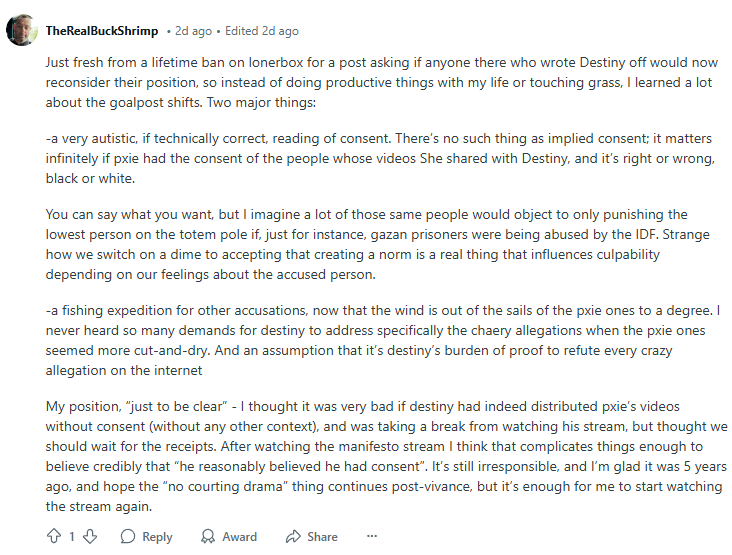Click the '2d ago' comment timestamp
Image resolution: width=732 pixels, height=555 pixels.
193,31
